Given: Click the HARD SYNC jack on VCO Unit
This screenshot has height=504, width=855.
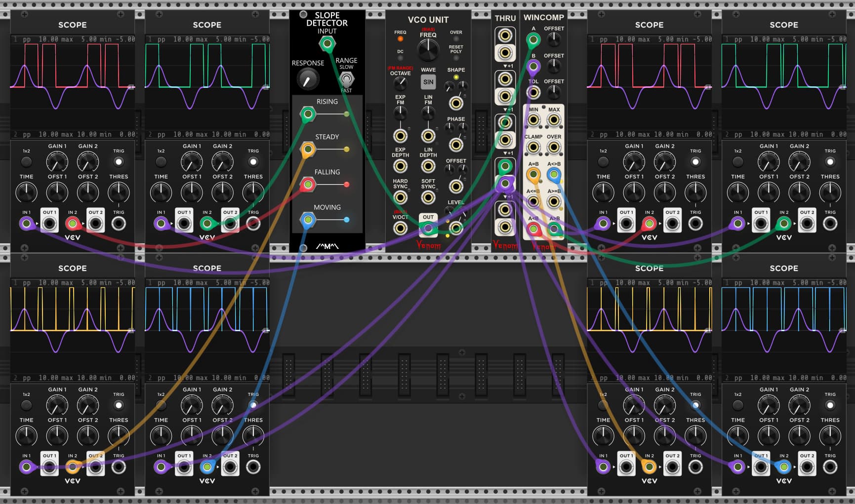Looking at the screenshot, I should (x=400, y=198).
